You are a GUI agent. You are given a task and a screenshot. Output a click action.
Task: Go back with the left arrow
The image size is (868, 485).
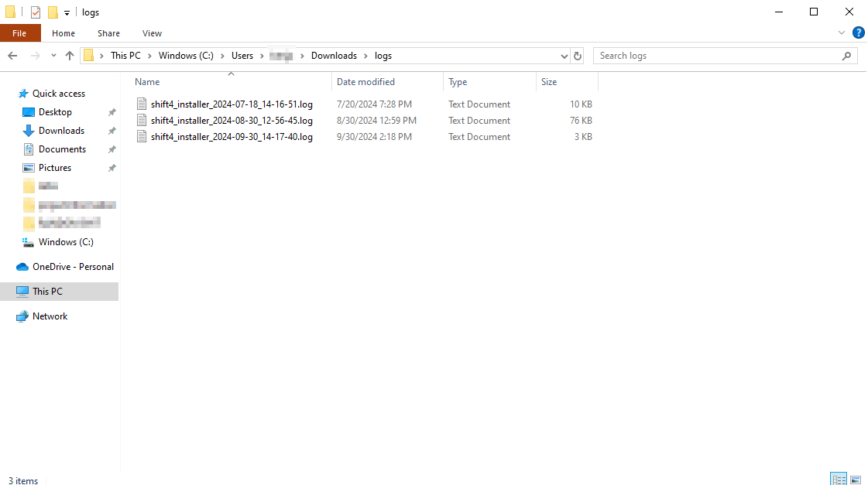[x=12, y=56]
